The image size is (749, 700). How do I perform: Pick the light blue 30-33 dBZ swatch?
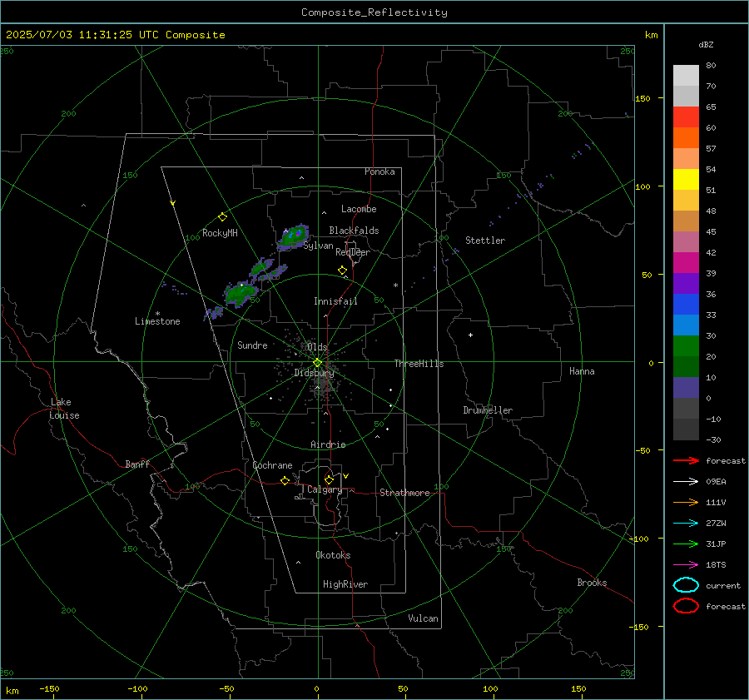686,325
